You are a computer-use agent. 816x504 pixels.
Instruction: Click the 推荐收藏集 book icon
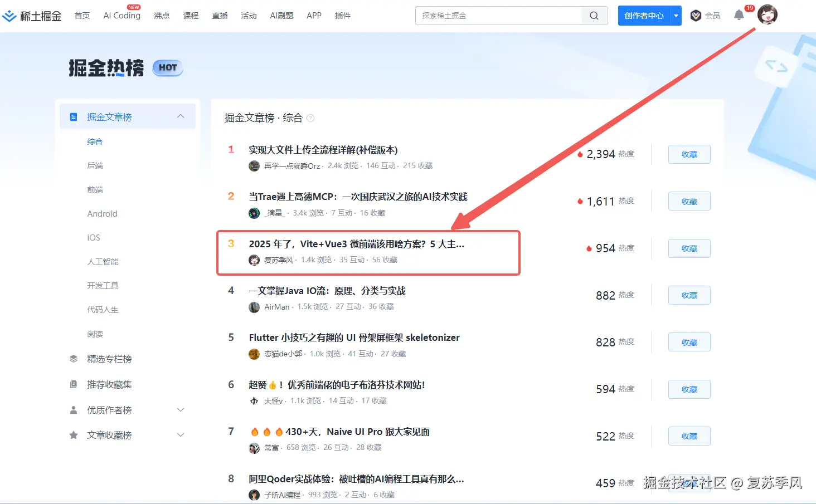pos(74,384)
